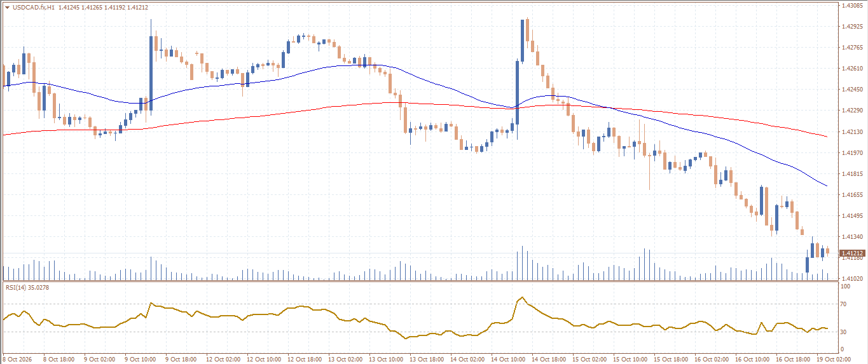Click the 13 Oct 10:00 time label
Image resolution: width=868 pixels, height=364 pixels.
[387, 360]
